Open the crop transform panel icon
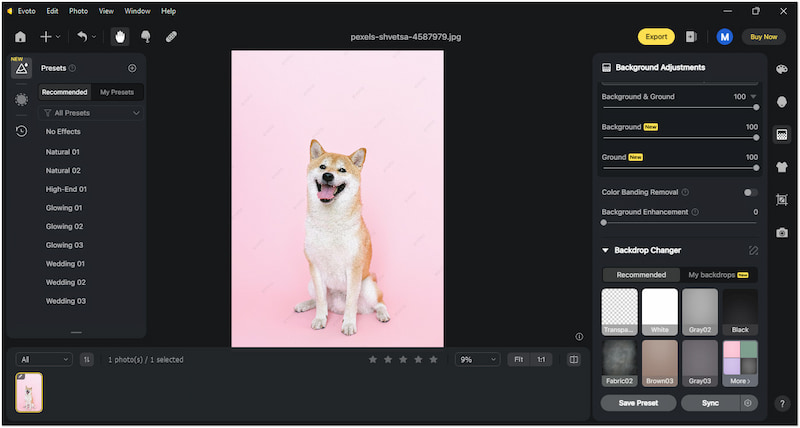Screen dimensions: 800x428 [782, 199]
